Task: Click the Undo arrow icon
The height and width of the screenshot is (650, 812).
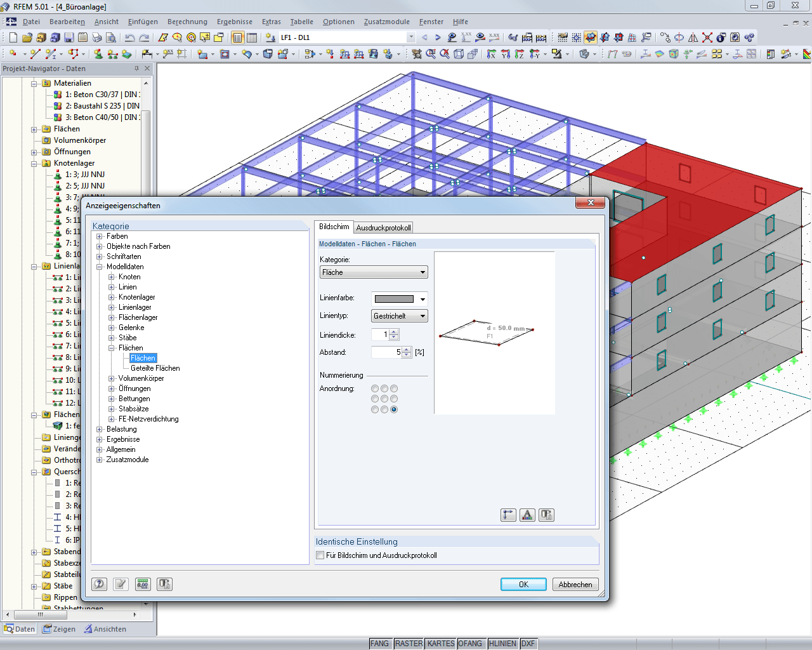Action: pyautogui.click(x=130, y=37)
